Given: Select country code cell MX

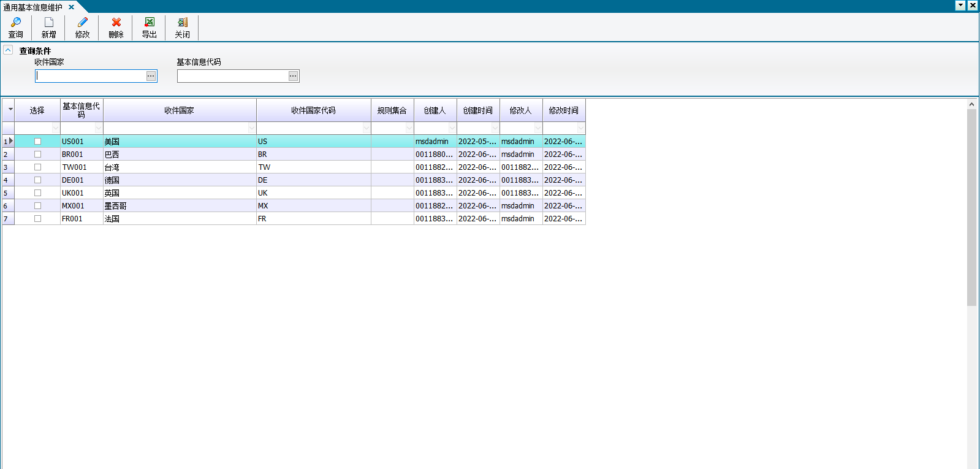Looking at the screenshot, I should tap(314, 206).
